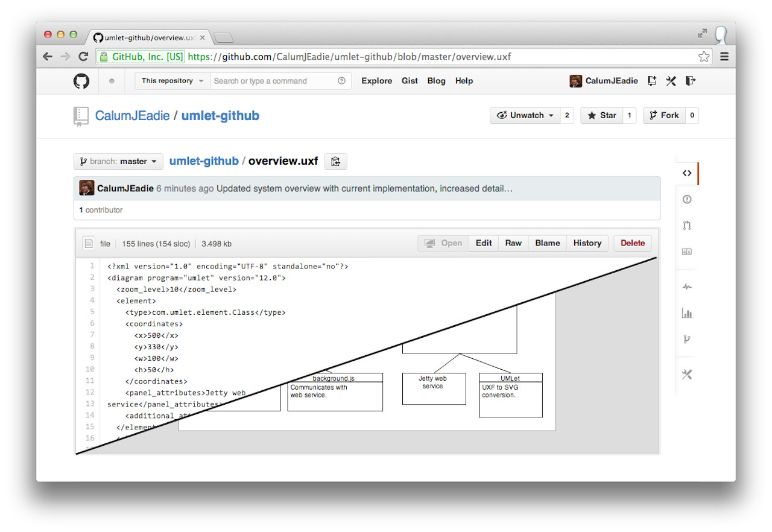Image resolution: width=772 pixels, height=532 pixels.
Task: Click Chrome user profile icon
Action: coord(721,34)
